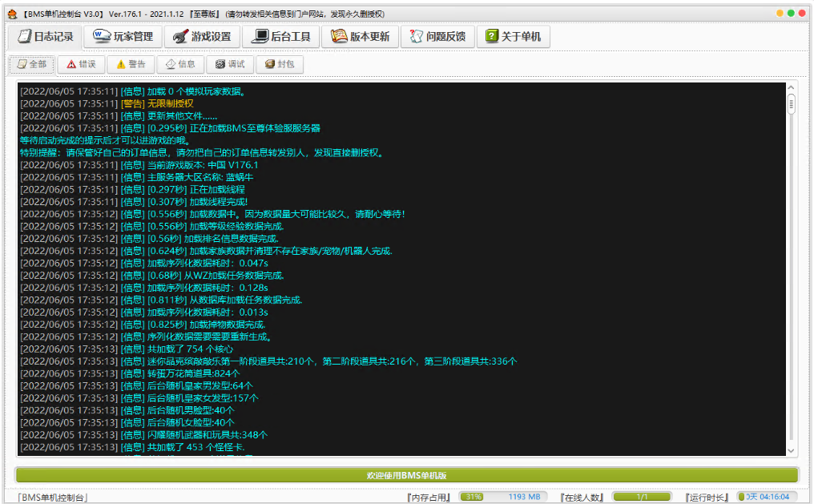Filter logs by 错误
The height and width of the screenshot is (504, 814).
[81, 64]
